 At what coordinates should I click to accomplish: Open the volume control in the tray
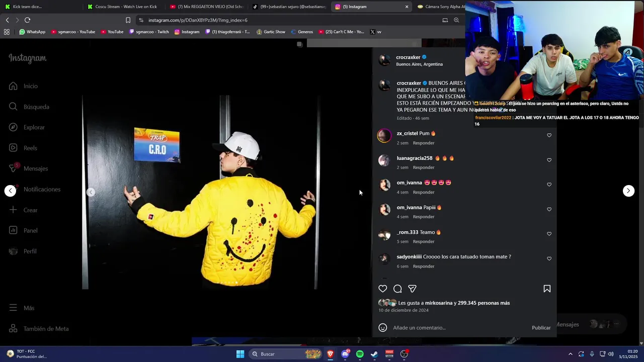click(x=610, y=354)
